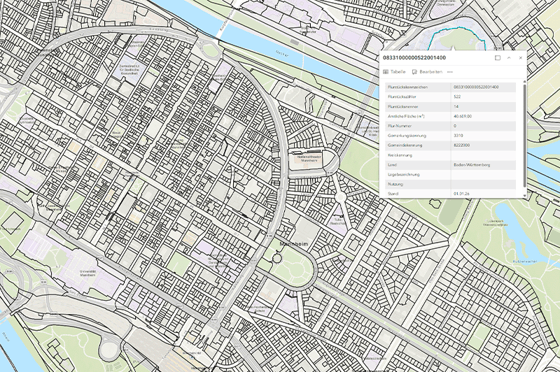Image resolution: width=560 pixels, height=372 pixels.
Task: Click the Mannheim city label on the map
Action: click(294, 244)
